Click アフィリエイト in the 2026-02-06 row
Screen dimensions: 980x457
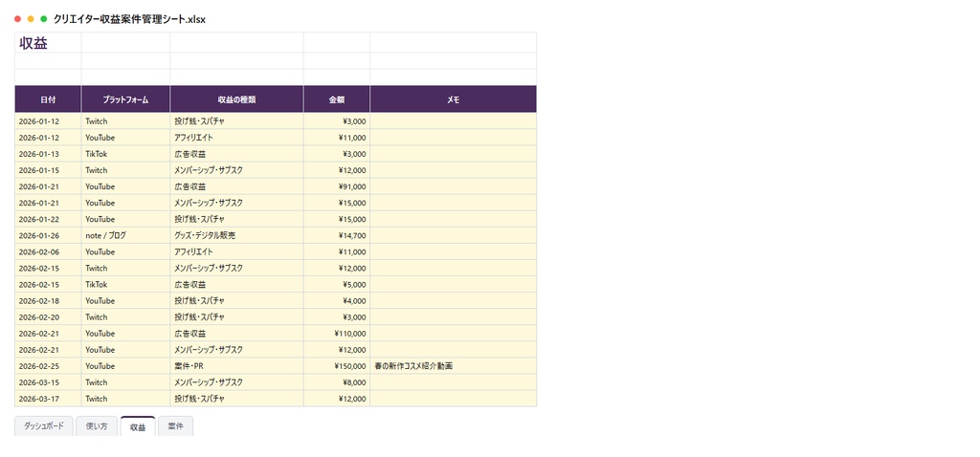tap(237, 251)
